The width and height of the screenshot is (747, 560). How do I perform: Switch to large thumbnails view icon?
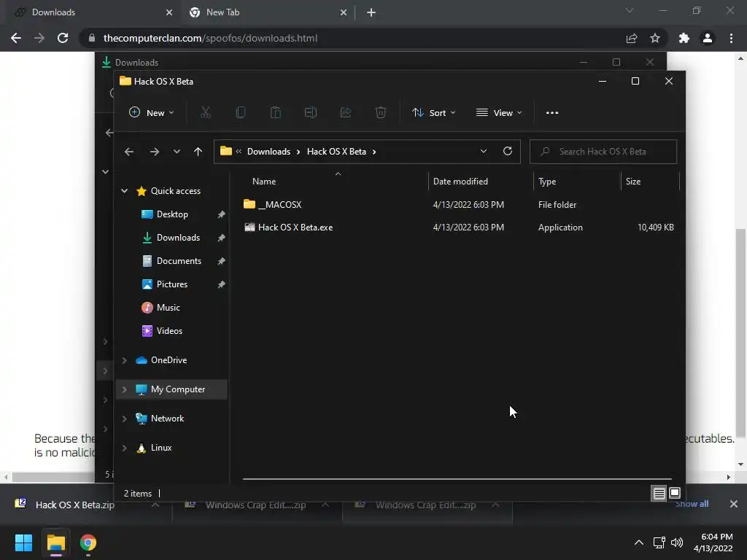coord(675,493)
